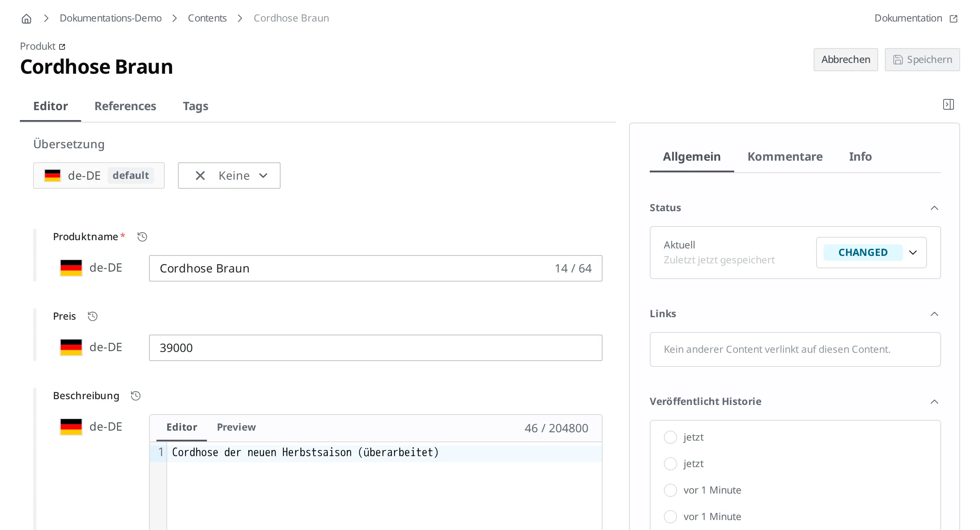Screen dimensions: 980x530
Task: Click the German flag beside the Preis field
Action: tap(71, 347)
